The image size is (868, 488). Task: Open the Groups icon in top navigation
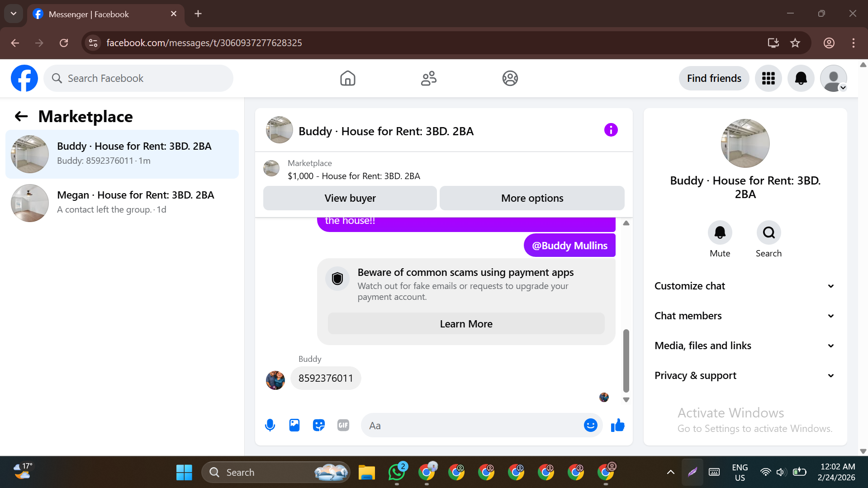point(510,78)
